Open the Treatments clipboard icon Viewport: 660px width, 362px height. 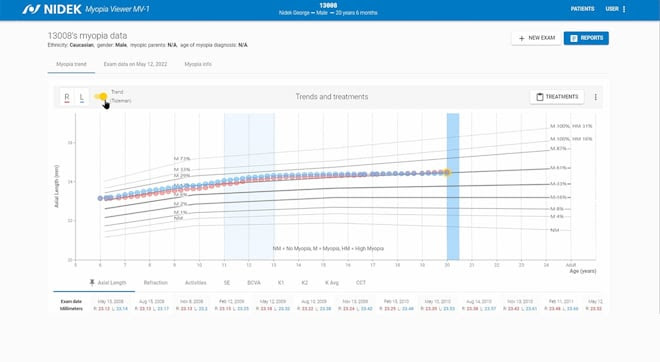pyautogui.click(x=540, y=97)
